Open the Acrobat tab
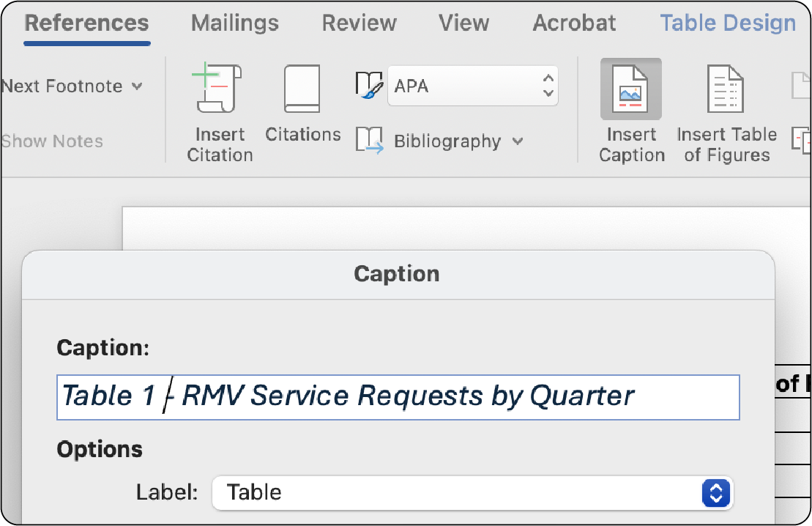The width and height of the screenshot is (812, 526). point(574,23)
